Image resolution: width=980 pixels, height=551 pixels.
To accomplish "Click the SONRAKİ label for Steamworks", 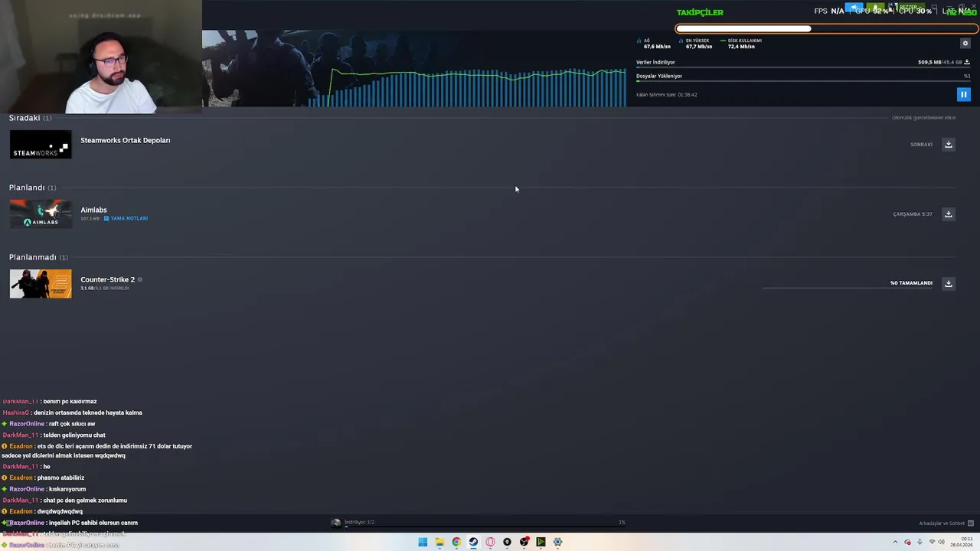I will [921, 145].
